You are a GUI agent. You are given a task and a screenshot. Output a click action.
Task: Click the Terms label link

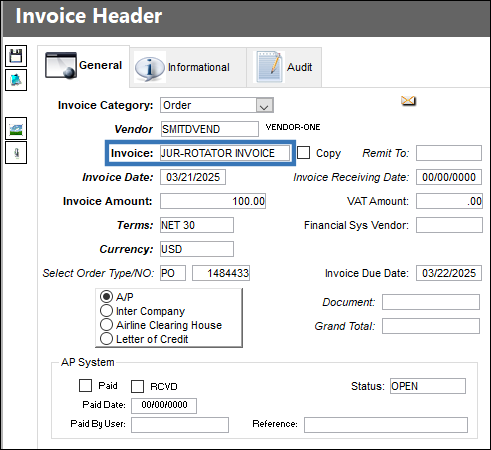coord(135,225)
